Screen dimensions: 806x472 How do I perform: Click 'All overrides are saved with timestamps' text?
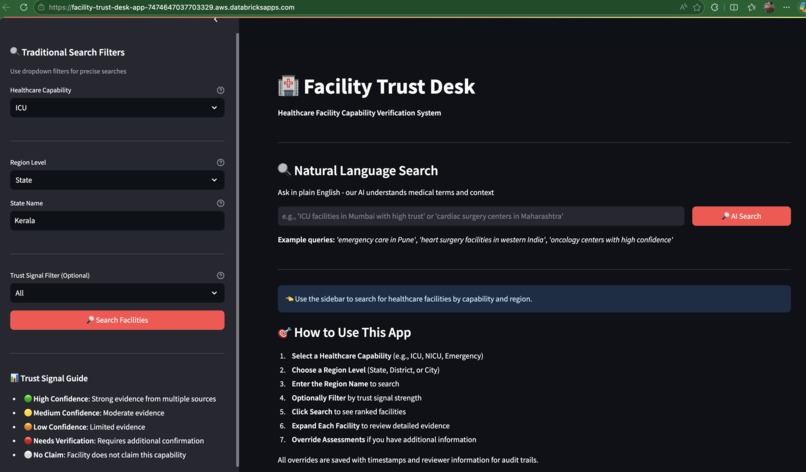coord(408,460)
